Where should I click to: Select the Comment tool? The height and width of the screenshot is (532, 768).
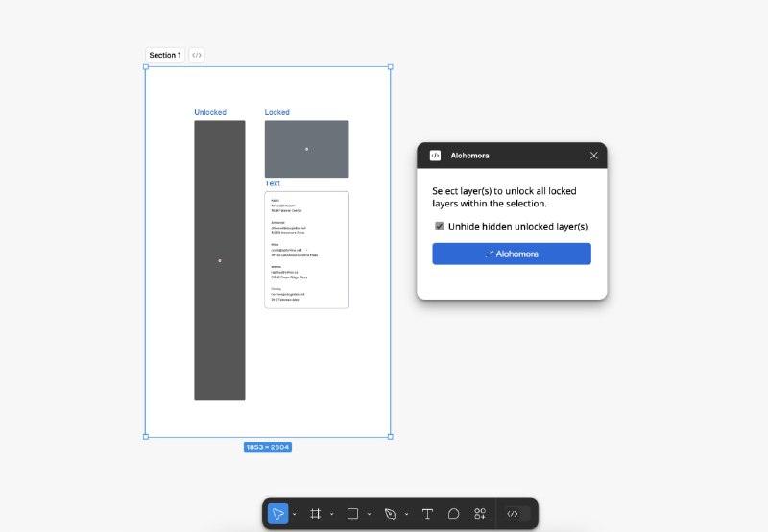[454, 514]
